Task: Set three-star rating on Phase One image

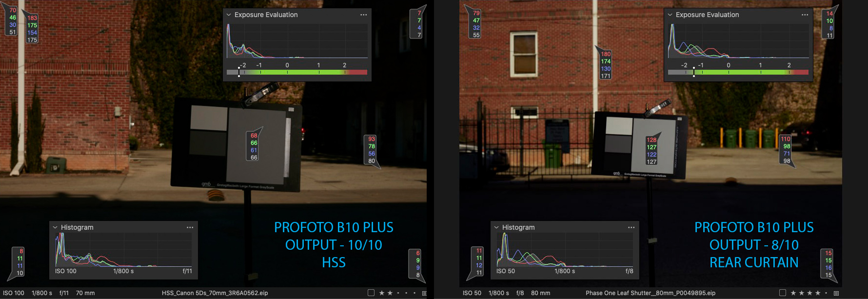Action: click(809, 293)
